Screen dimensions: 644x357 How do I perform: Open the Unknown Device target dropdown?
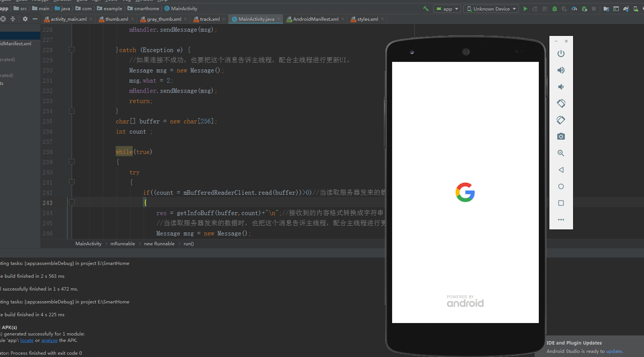click(x=491, y=8)
